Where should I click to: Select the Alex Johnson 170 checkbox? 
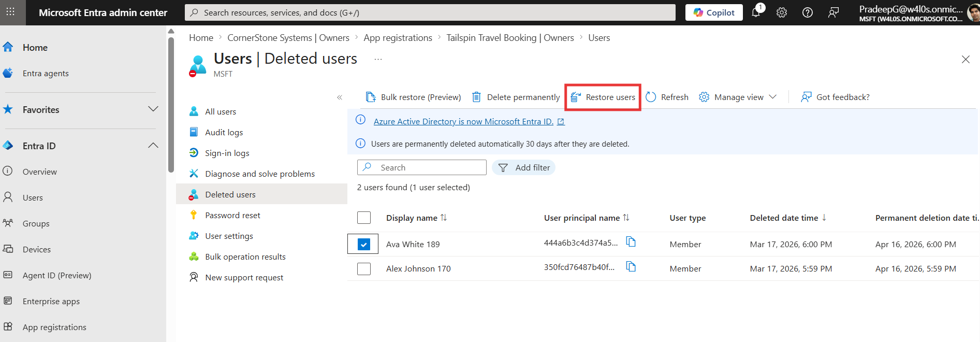tap(364, 269)
